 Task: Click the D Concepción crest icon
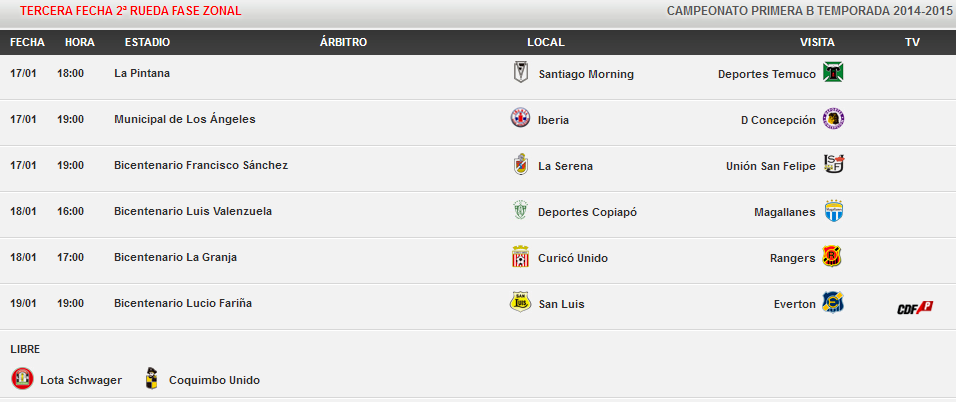(x=833, y=119)
